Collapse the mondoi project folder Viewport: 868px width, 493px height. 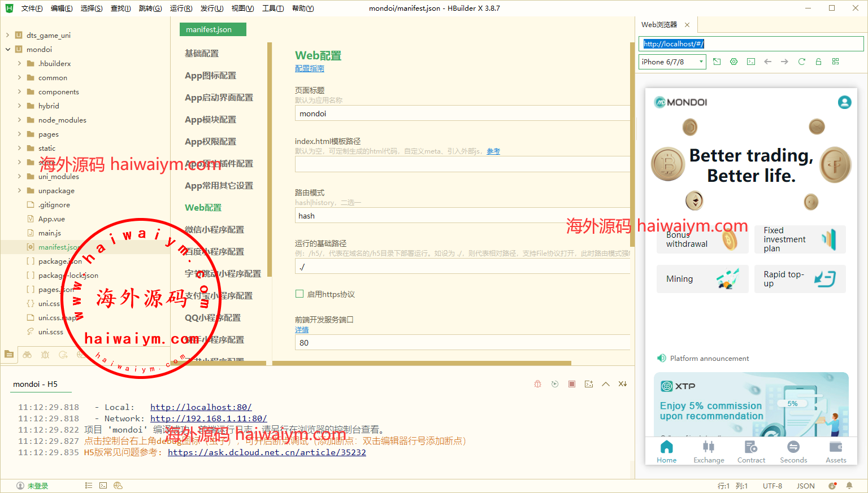pyautogui.click(x=8, y=50)
